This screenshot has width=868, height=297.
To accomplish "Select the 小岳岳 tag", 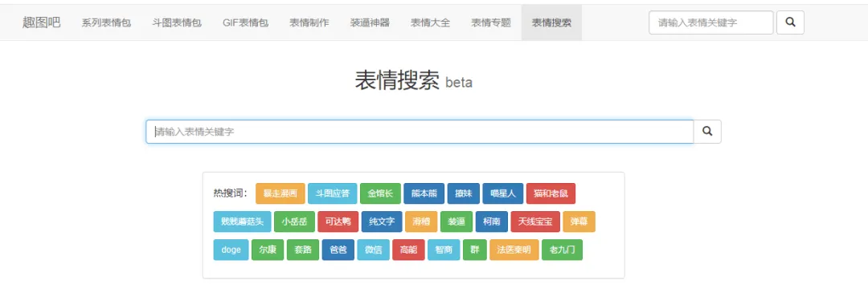I will pos(294,222).
